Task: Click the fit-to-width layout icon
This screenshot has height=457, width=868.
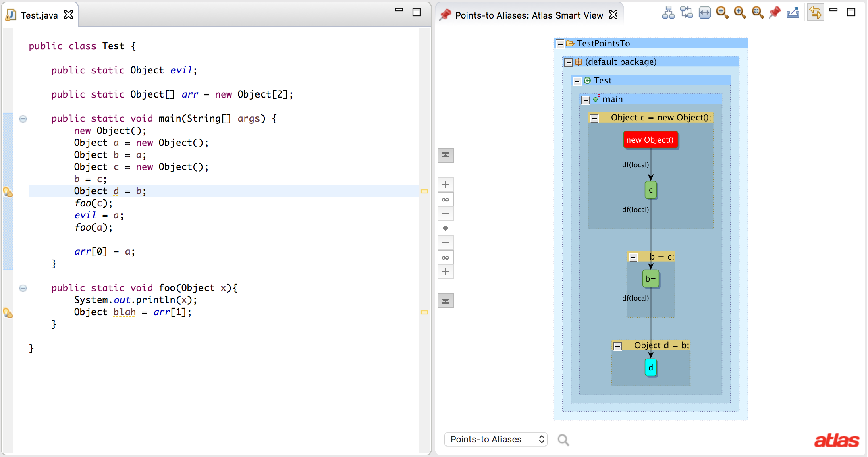Action: pyautogui.click(x=704, y=12)
